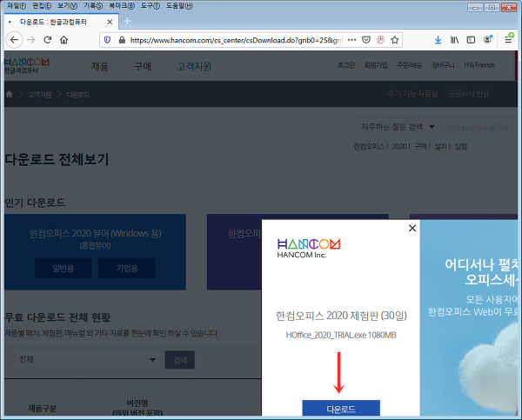Expand 자주하는 질문 검색 dropdown
This screenshot has width=522, height=420.
pyautogui.click(x=398, y=127)
